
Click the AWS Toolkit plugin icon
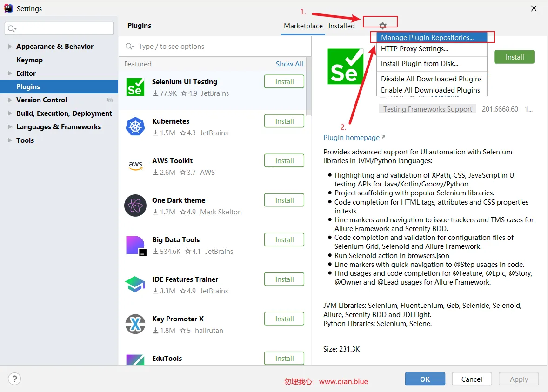click(135, 166)
